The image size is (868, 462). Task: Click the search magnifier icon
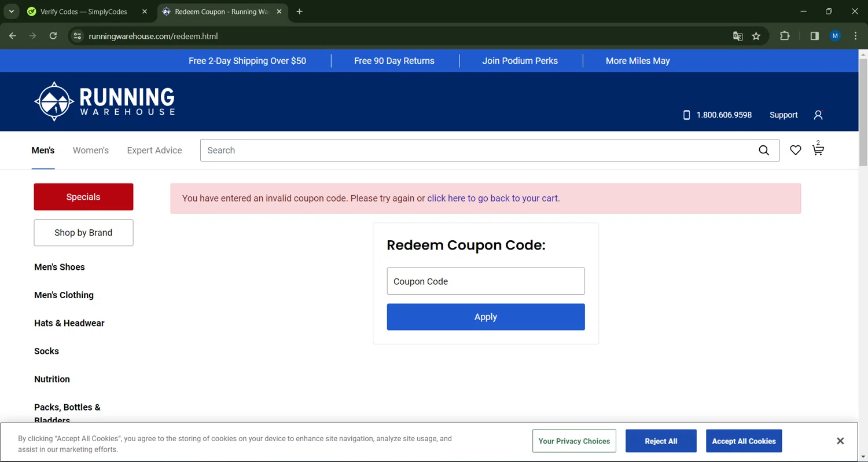(764, 151)
